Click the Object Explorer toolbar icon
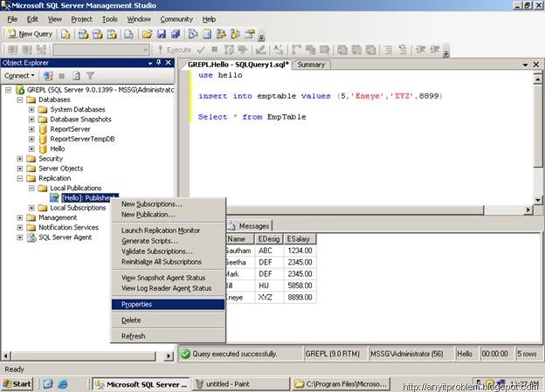Viewport: 545px width, 392px height. pos(221,34)
